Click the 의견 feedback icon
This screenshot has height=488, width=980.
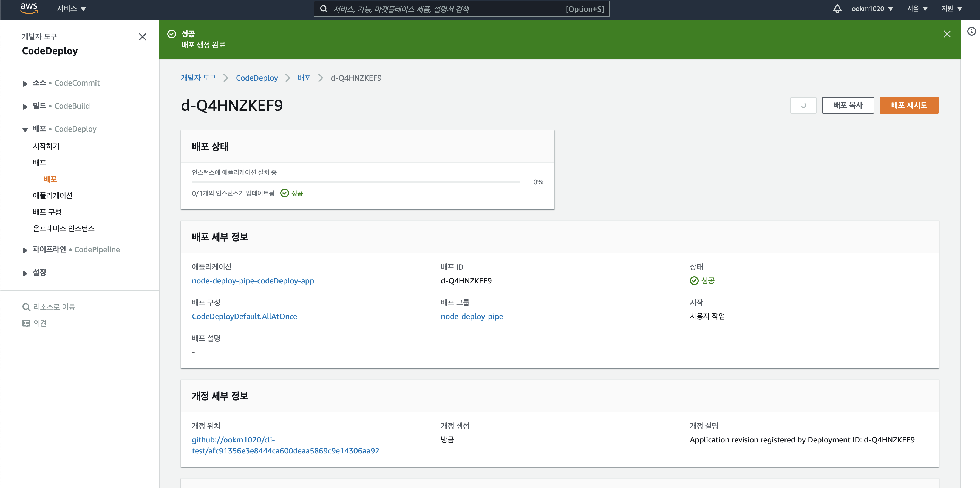coord(26,323)
